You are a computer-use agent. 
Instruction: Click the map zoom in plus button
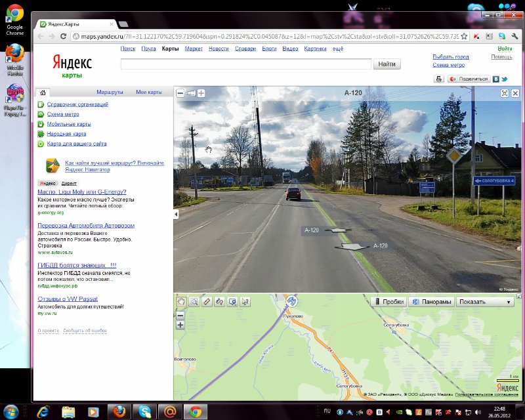[180, 325]
